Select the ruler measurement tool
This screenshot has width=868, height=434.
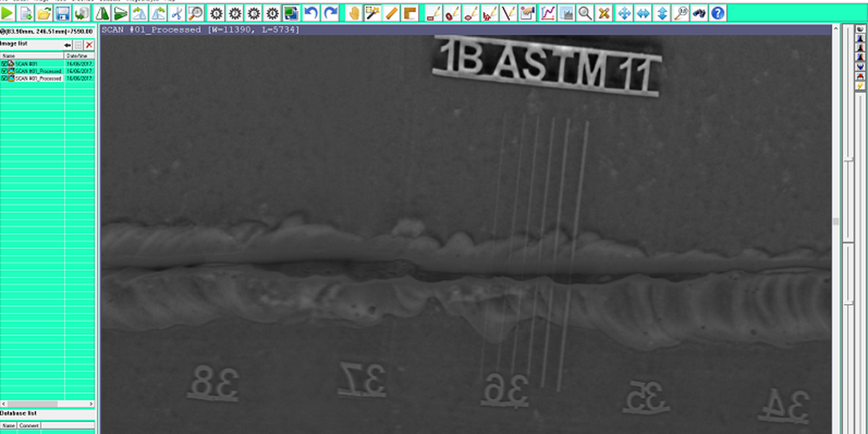[391, 12]
